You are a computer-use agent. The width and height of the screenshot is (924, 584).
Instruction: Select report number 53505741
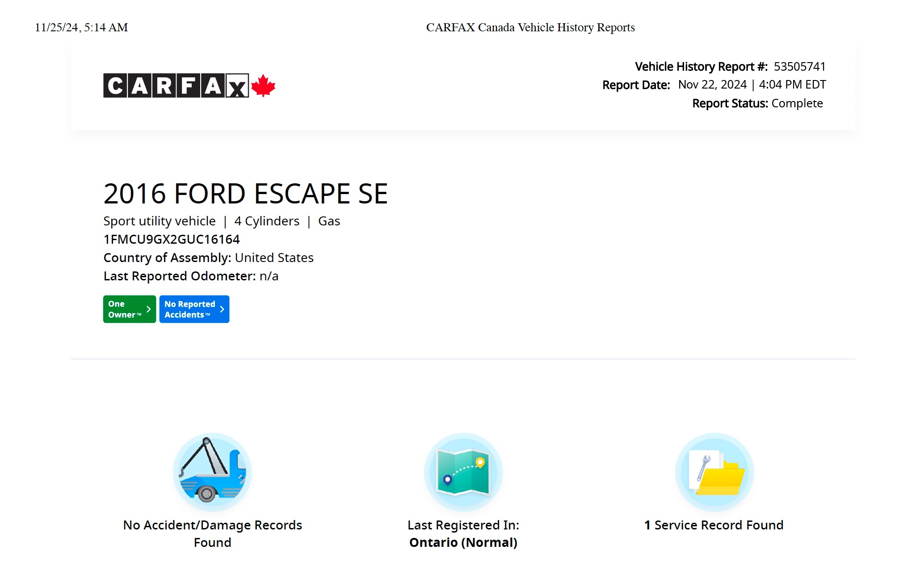tap(800, 67)
